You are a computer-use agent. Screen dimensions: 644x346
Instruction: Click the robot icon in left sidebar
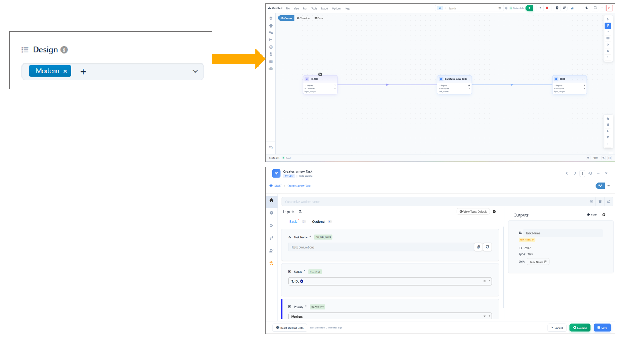coord(271,69)
